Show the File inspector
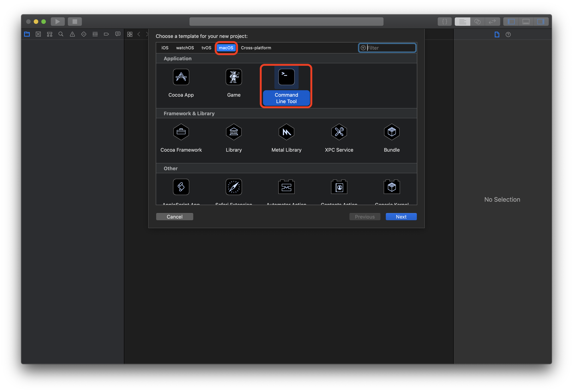Image resolution: width=573 pixels, height=392 pixels. [497, 34]
